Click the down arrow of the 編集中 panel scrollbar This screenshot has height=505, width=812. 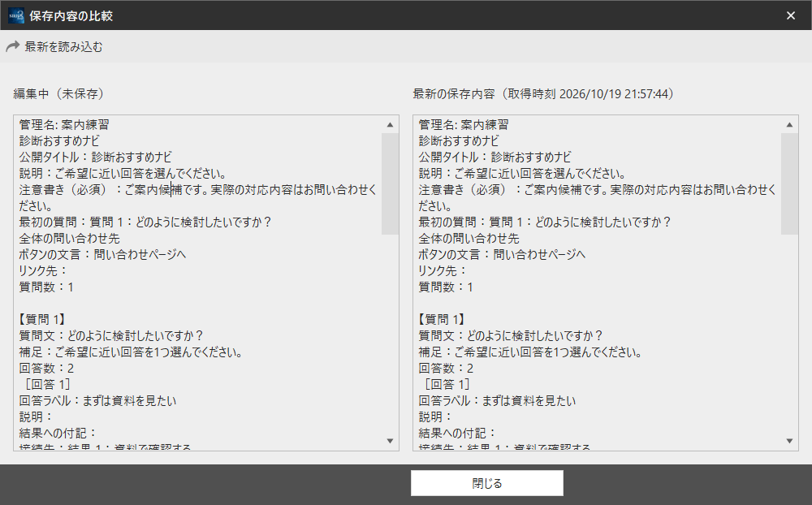pos(390,441)
